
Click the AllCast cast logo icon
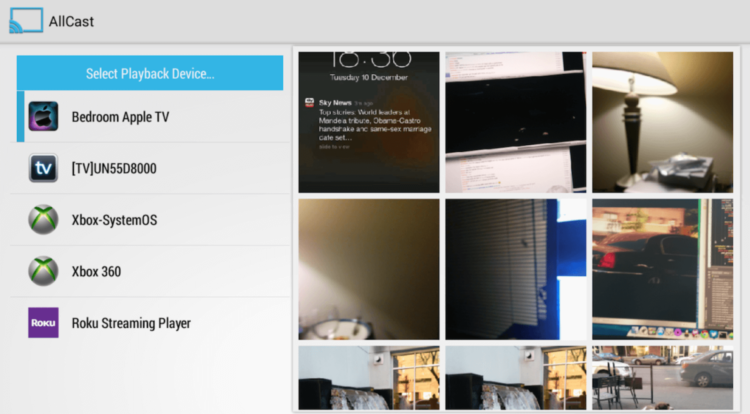[x=24, y=21]
